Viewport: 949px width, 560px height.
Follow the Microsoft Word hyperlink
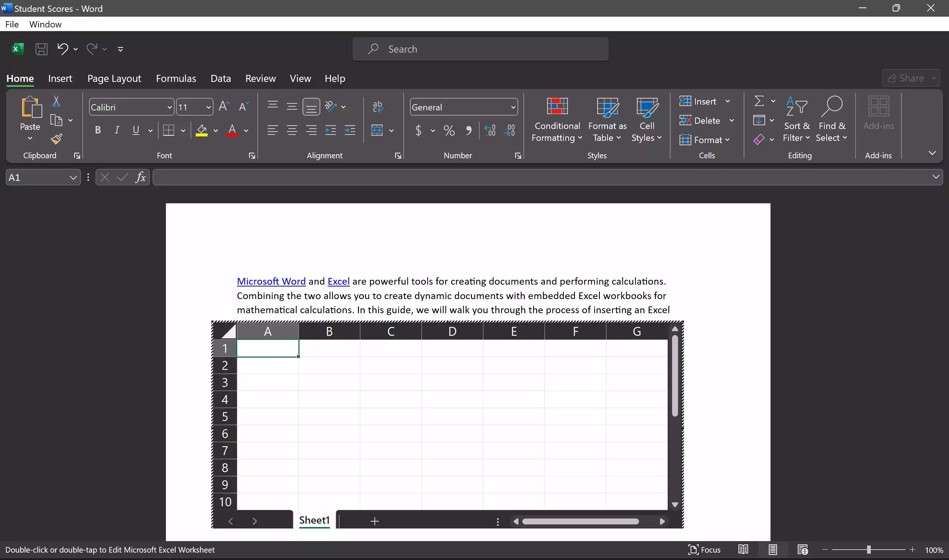[271, 281]
